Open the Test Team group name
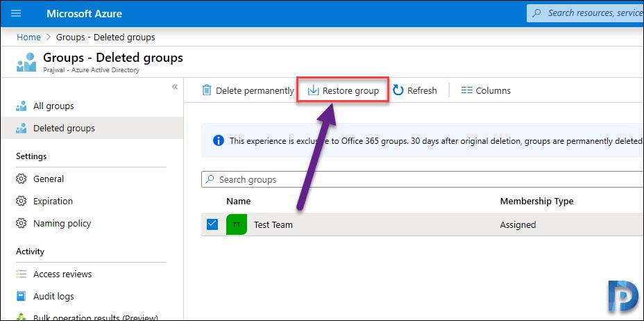Image resolution: width=644 pixels, height=321 pixels. coord(273,225)
